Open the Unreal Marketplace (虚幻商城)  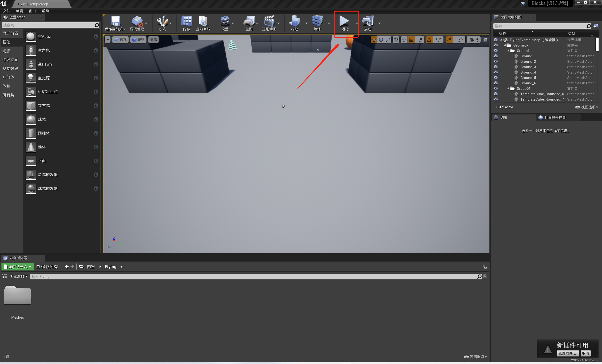click(x=203, y=21)
